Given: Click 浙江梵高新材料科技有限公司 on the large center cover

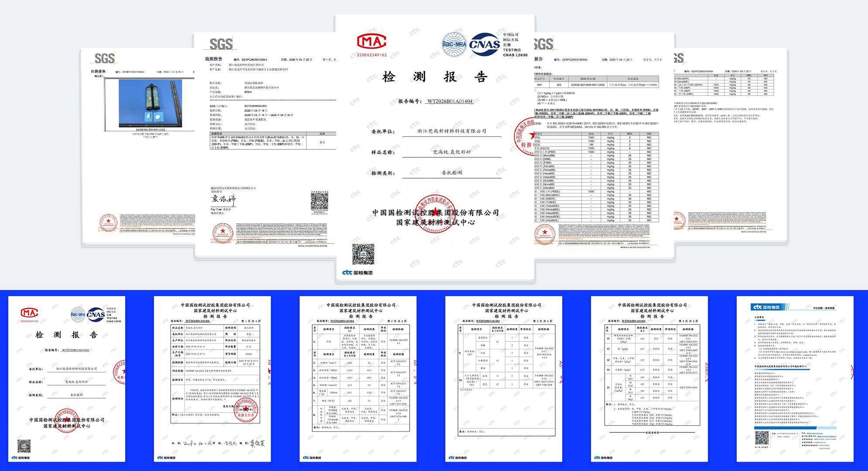Looking at the screenshot, I should click(x=452, y=131).
